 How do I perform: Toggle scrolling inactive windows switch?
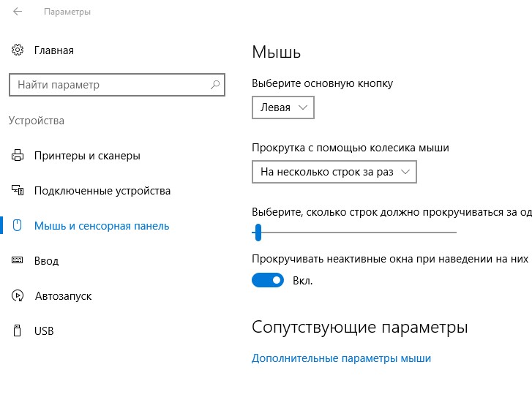tap(268, 280)
